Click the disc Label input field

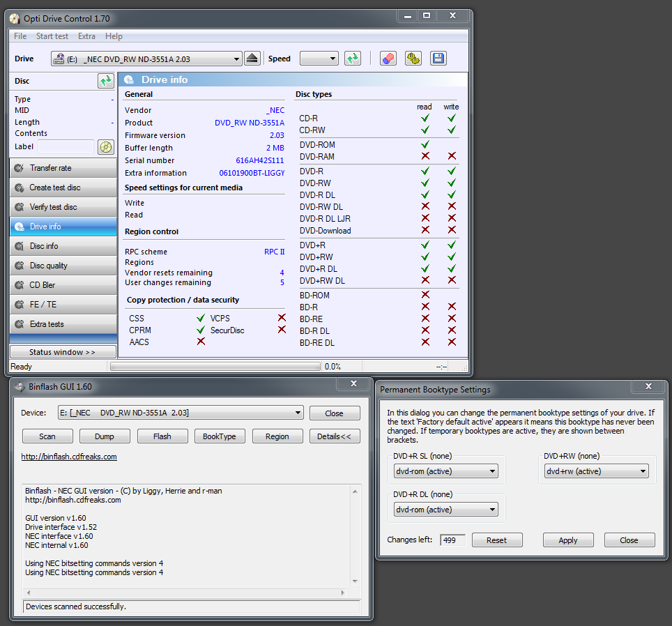[66, 146]
